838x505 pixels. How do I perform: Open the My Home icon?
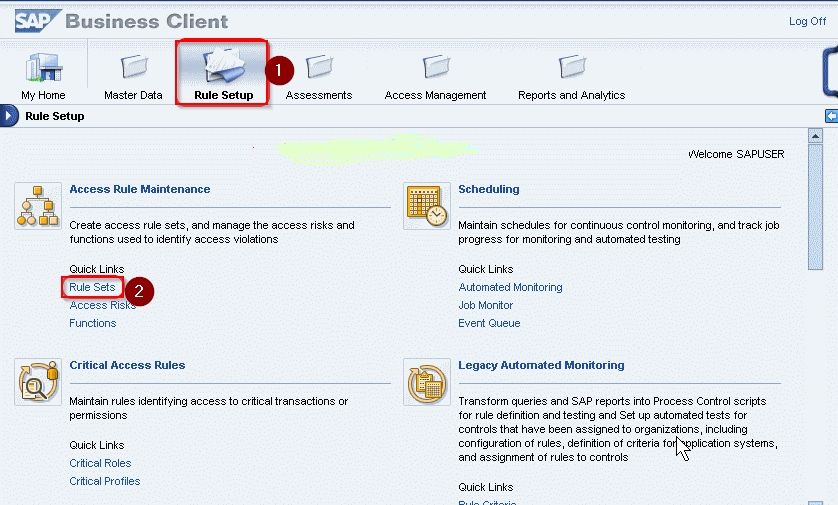pyautogui.click(x=43, y=67)
